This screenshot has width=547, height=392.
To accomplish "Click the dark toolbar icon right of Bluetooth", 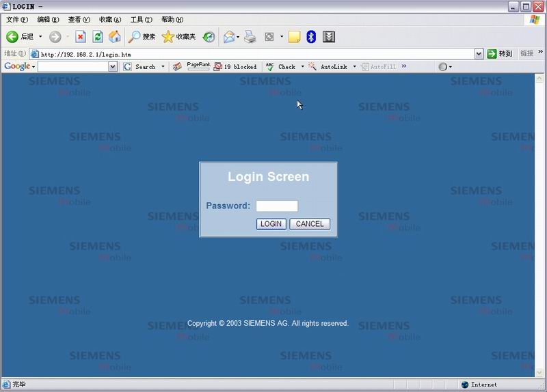I will pos(329,37).
